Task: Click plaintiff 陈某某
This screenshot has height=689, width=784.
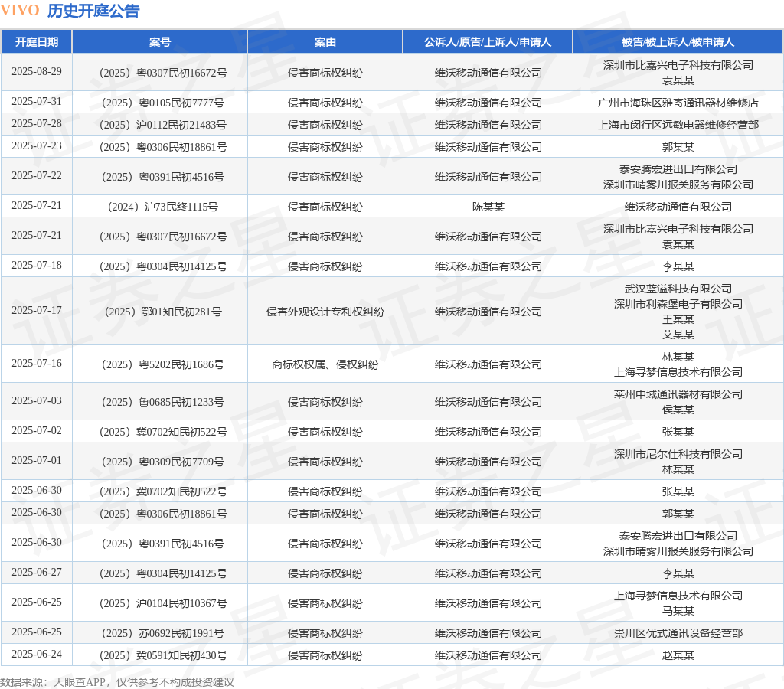Action: pyautogui.click(x=488, y=207)
